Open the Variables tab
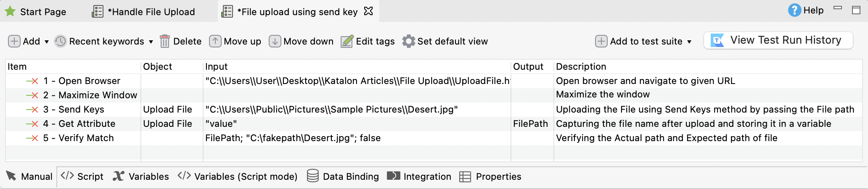This screenshot has height=189, width=868. click(x=141, y=176)
